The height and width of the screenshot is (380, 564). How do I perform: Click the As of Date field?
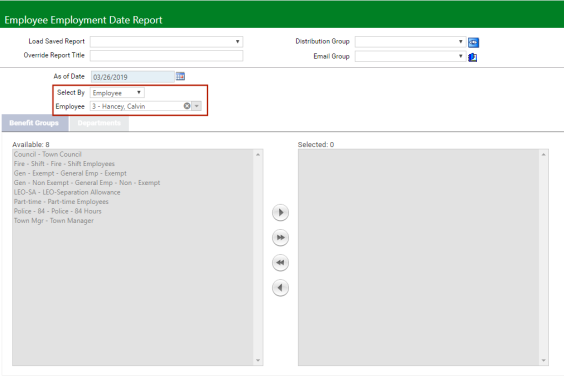132,77
